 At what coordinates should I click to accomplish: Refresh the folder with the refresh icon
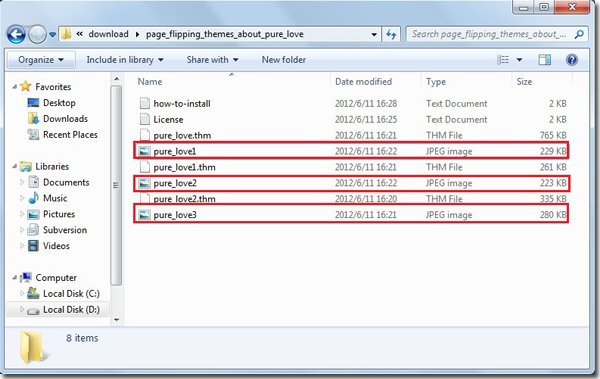(391, 34)
